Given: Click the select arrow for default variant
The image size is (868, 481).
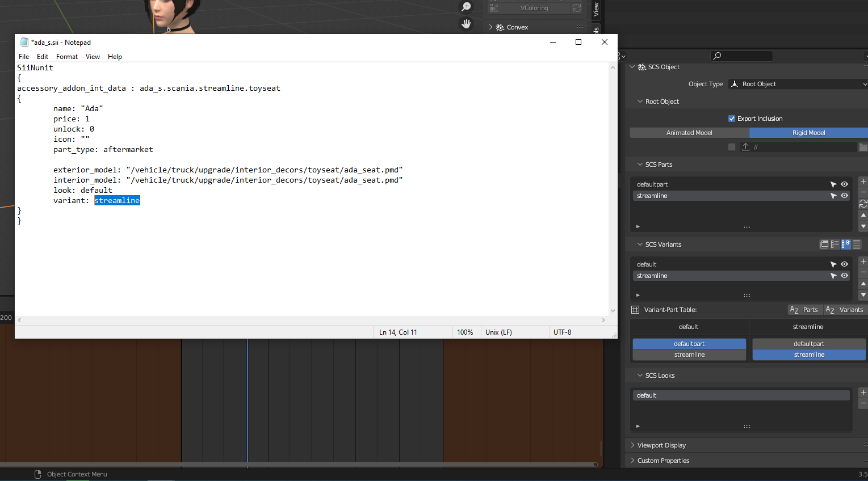Looking at the screenshot, I should pyautogui.click(x=833, y=264).
